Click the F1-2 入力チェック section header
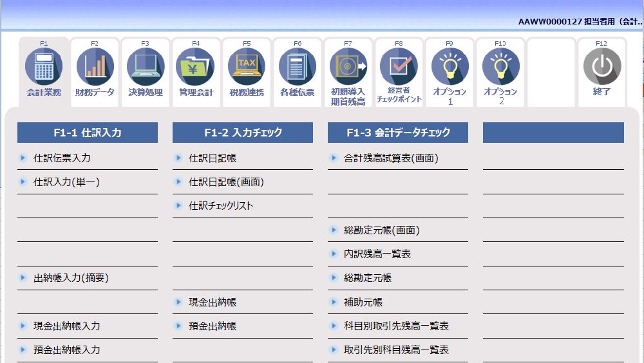 (x=243, y=133)
